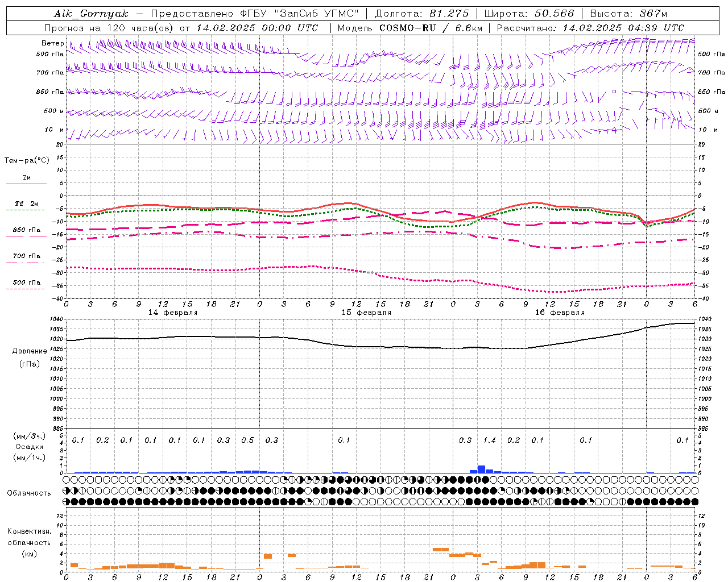Screen dimensions: 728x582
Task: Click the -40 tick on the left temperature axis
Action: click(x=58, y=298)
